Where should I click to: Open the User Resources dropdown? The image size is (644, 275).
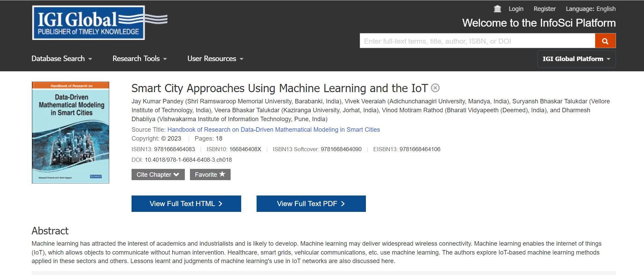pyautogui.click(x=216, y=59)
